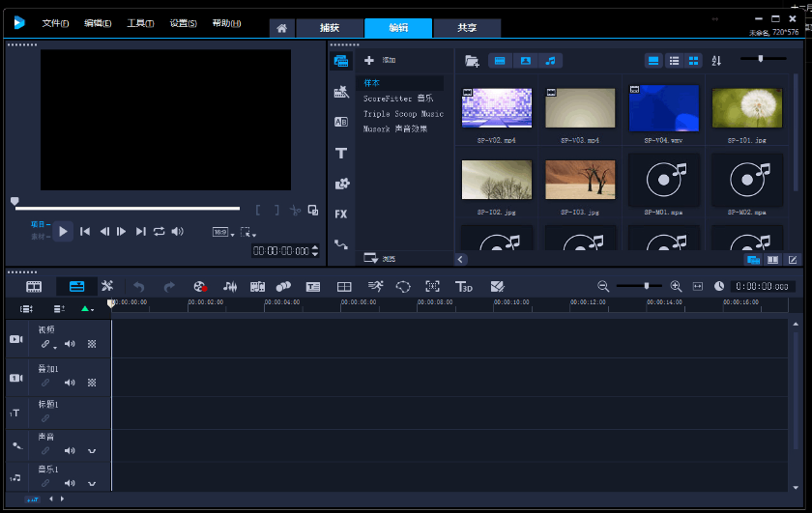812x513 pixels.
Task: Open the Media library panel icon
Action: 340,61
